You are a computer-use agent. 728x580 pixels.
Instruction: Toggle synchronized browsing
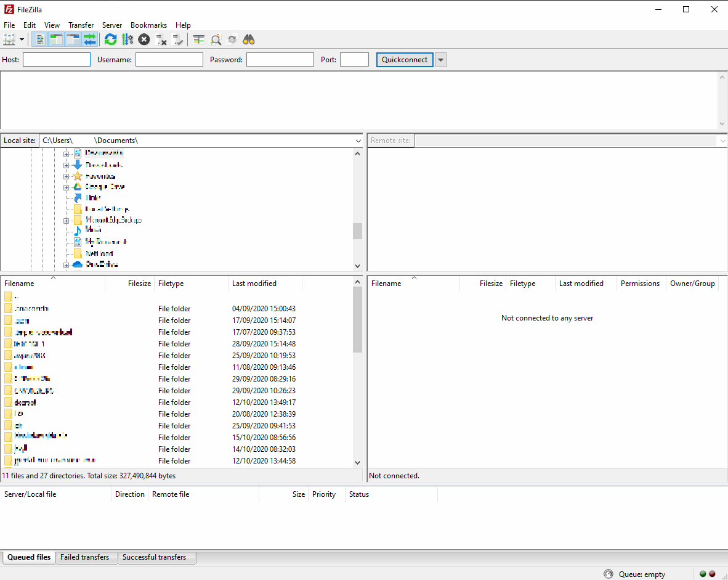[x=232, y=39]
